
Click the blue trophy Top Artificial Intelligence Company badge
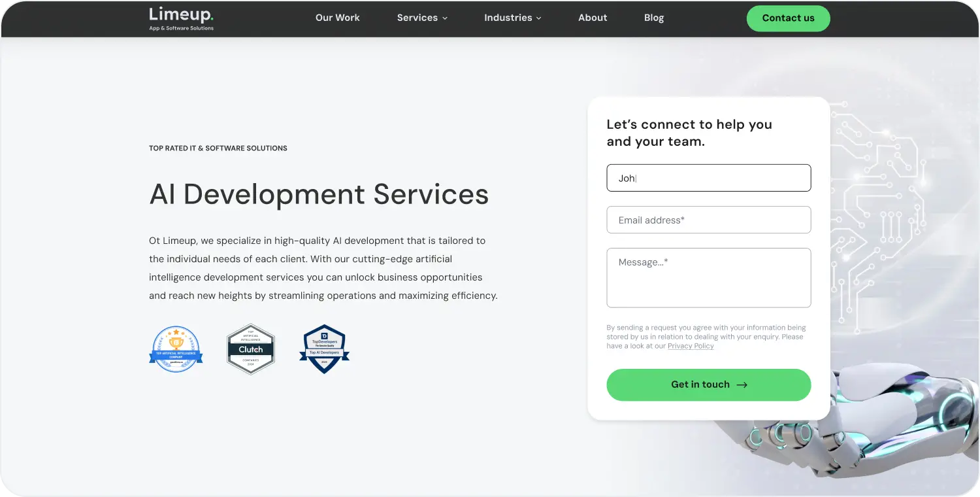pos(176,349)
